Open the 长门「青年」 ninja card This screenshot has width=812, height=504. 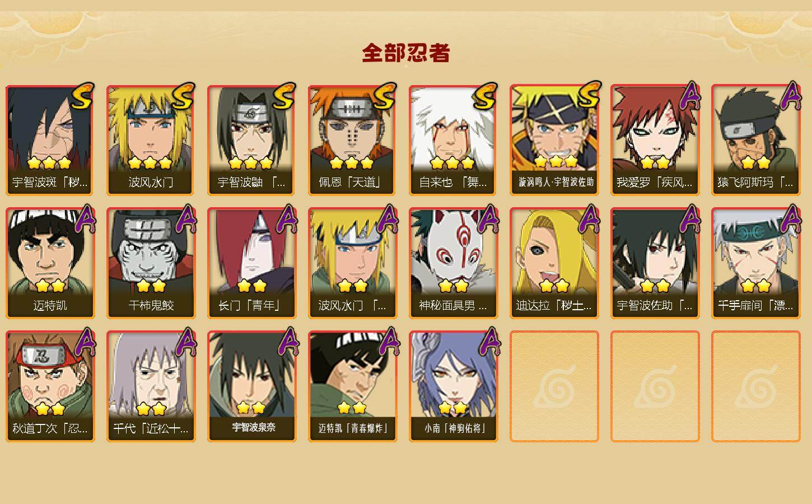coord(252,263)
